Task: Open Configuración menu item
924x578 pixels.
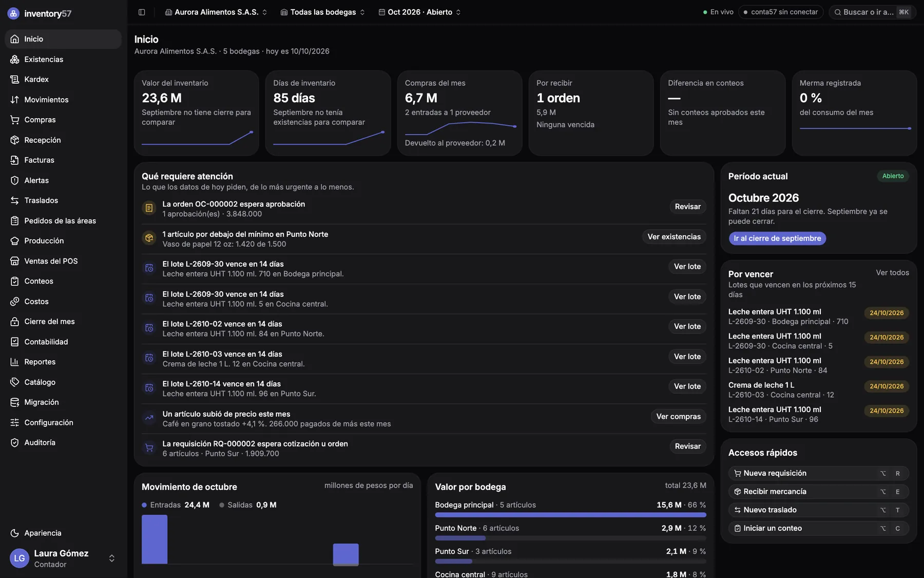Action: [x=63, y=422]
